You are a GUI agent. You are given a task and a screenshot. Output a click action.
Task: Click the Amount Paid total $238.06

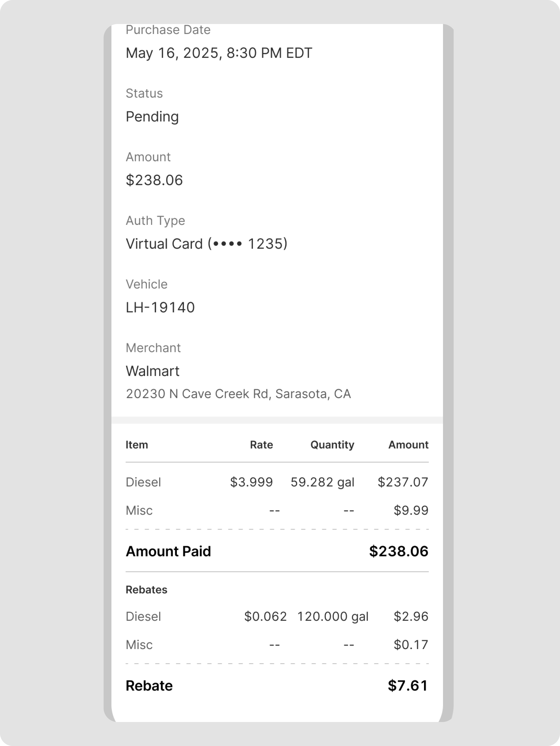pyautogui.click(x=398, y=552)
